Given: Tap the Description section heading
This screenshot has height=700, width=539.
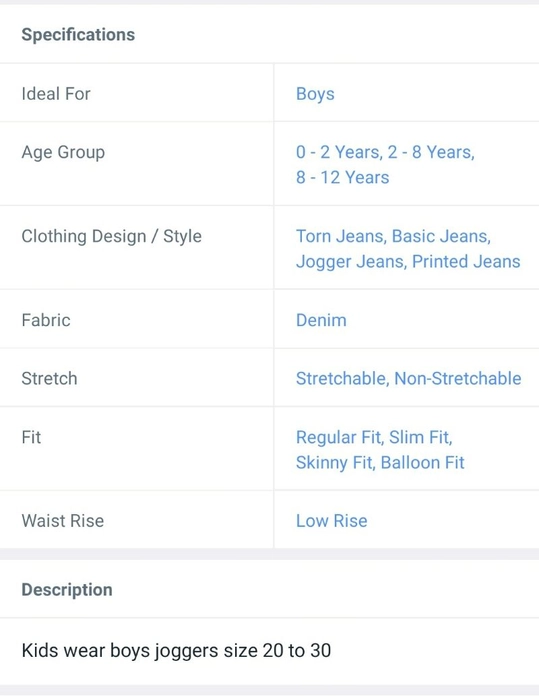Looking at the screenshot, I should 67,590.
